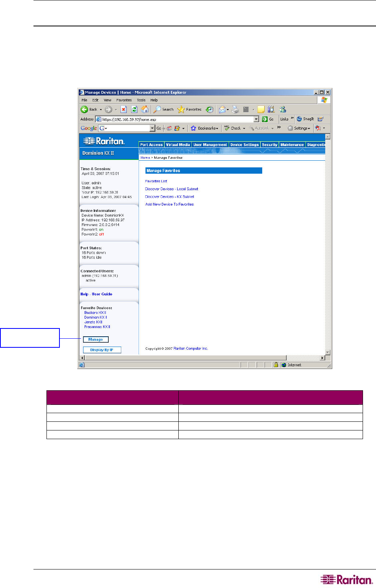The width and height of the screenshot is (376, 588).
Task: Open the File menu
Action: (84, 100)
